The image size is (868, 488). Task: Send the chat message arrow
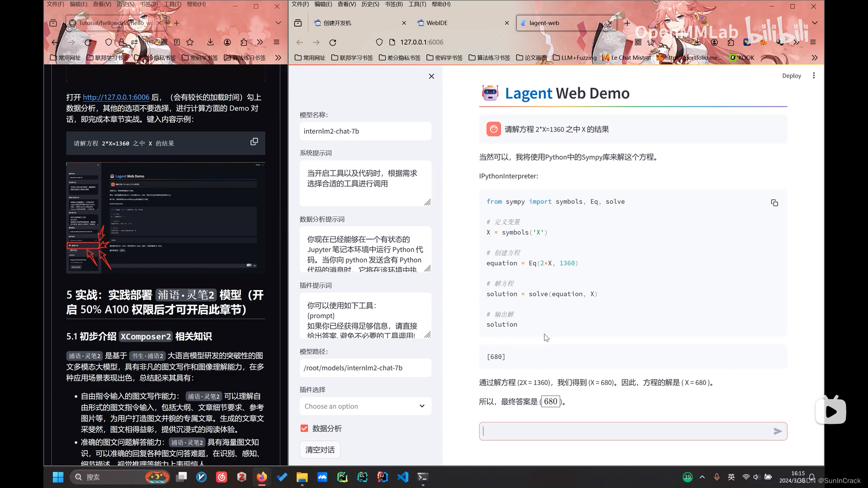(778, 432)
